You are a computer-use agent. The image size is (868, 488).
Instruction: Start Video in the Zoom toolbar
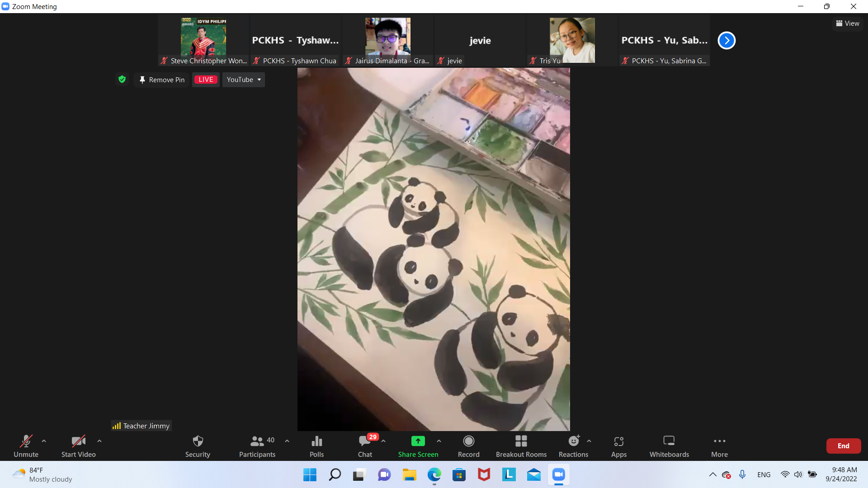[x=79, y=446]
